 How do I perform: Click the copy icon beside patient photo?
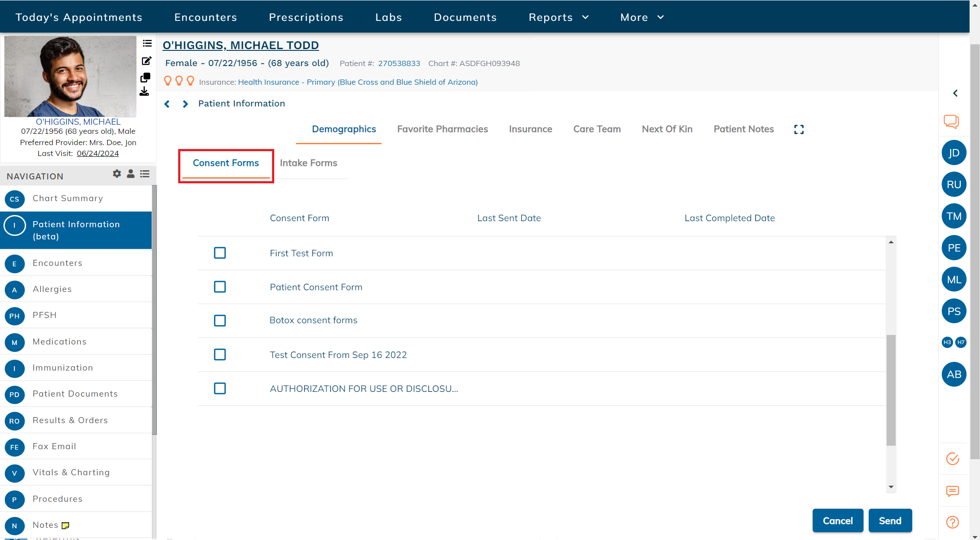[145, 77]
